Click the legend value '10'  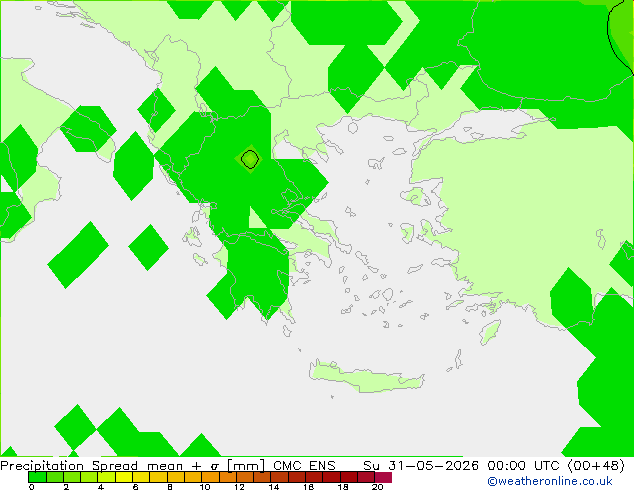click(205, 487)
